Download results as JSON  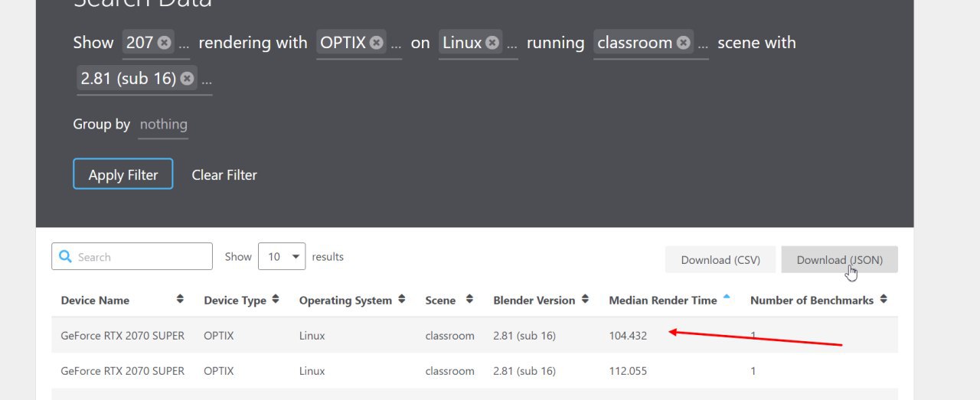click(839, 259)
